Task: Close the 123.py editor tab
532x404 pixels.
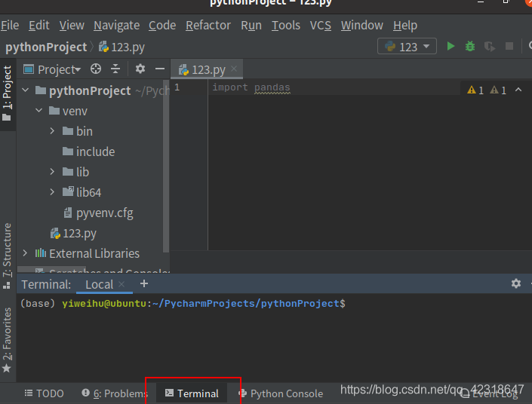Action: tap(234, 69)
